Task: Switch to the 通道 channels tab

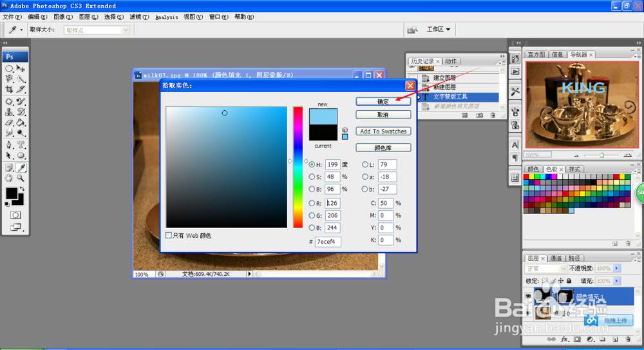Action: click(x=556, y=258)
